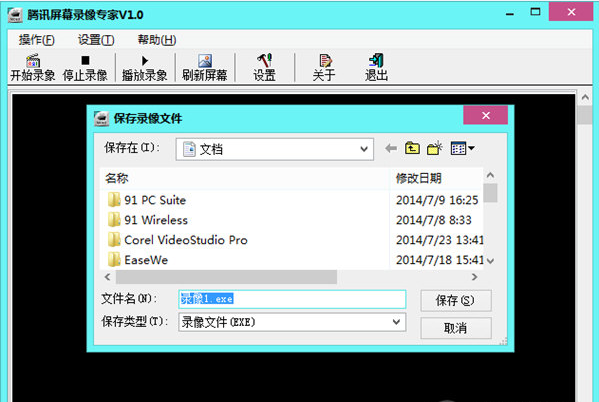The image size is (599, 402).
Task: Click the main window title bar app icon
Action: (15, 15)
